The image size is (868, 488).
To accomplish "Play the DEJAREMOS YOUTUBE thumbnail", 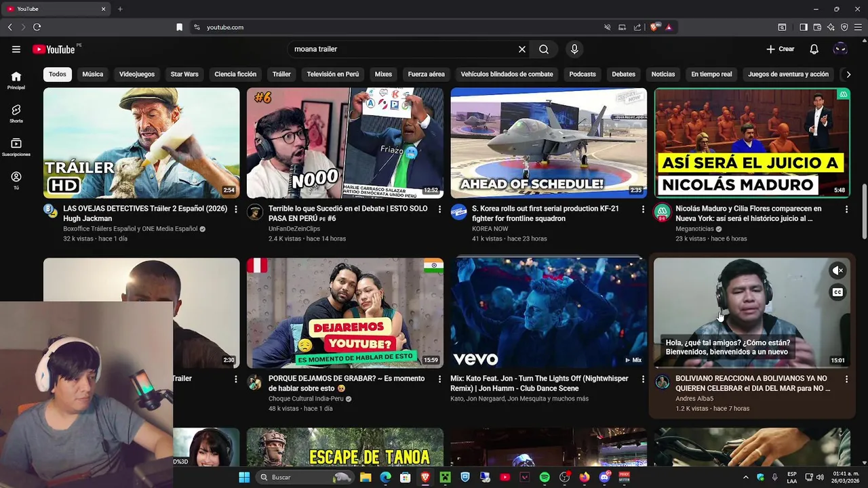I will pos(345,313).
